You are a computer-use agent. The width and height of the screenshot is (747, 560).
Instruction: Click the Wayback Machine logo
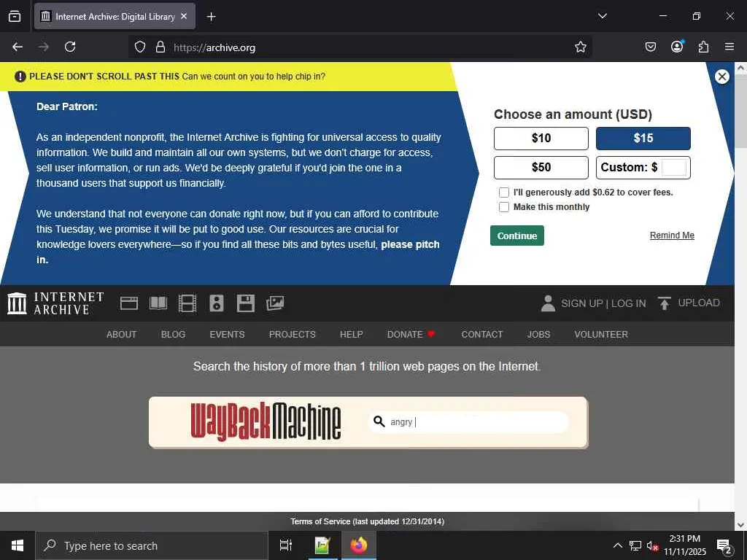pos(266,421)
